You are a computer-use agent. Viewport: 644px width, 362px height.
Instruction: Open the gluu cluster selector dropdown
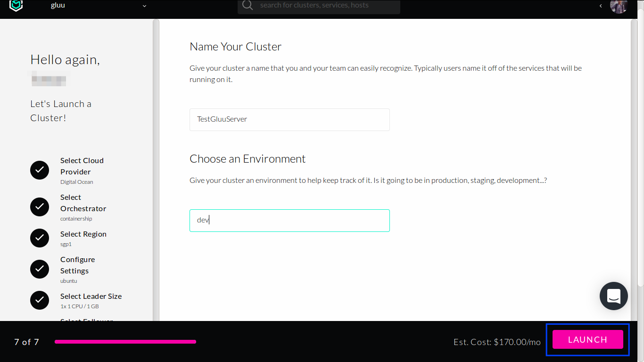pyautogui.click(x=99, y=6)
